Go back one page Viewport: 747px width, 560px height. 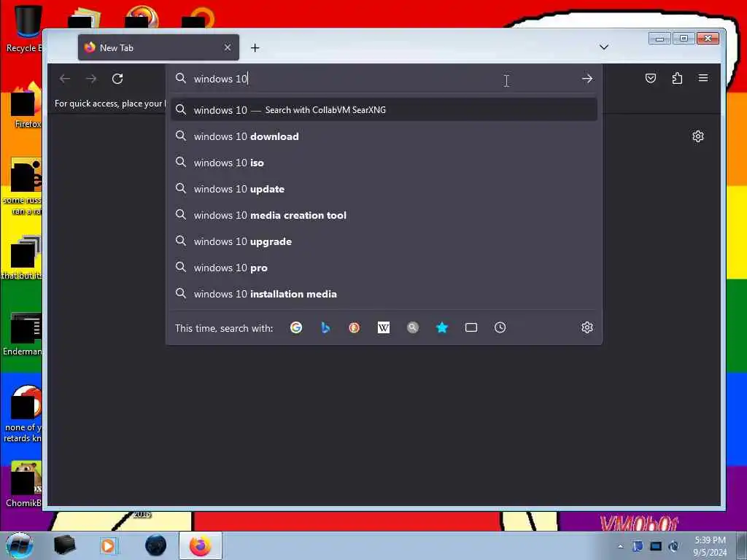pyautogui.click(x=65, y=79)
